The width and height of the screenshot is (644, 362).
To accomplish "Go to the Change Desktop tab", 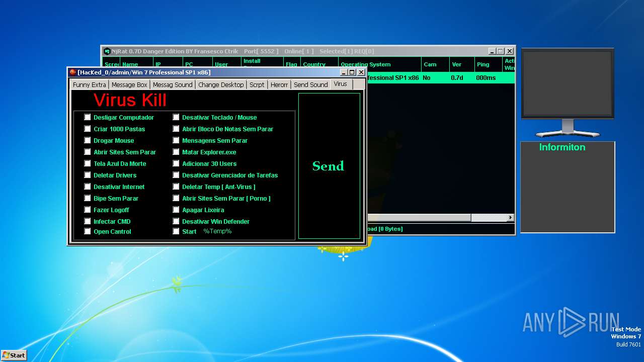I will click(221, 84).
